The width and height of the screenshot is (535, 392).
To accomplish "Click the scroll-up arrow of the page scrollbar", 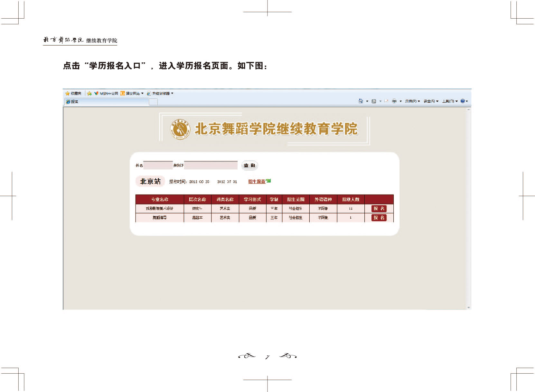I will click(x=468, y=110).
